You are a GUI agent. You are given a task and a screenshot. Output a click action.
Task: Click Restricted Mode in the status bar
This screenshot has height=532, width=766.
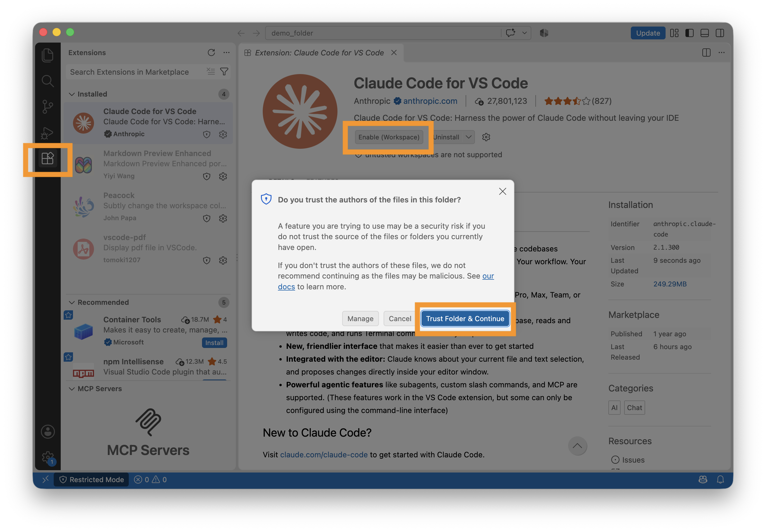tap(91, 479)
